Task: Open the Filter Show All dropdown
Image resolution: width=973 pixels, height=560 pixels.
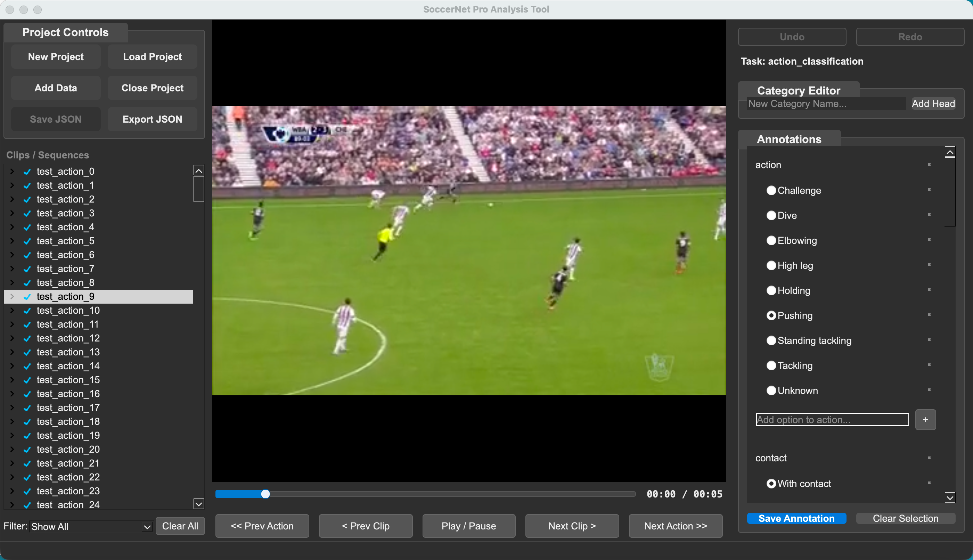Action: (91, 527)
